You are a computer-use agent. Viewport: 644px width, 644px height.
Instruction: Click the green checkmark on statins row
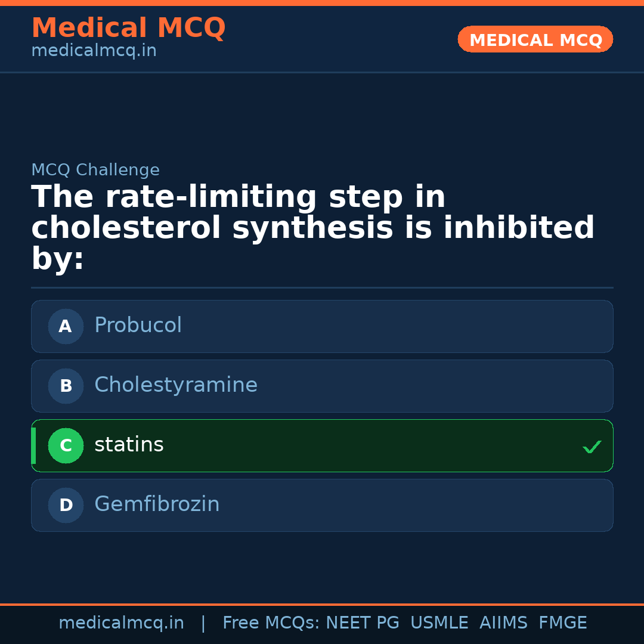point(592,447)
